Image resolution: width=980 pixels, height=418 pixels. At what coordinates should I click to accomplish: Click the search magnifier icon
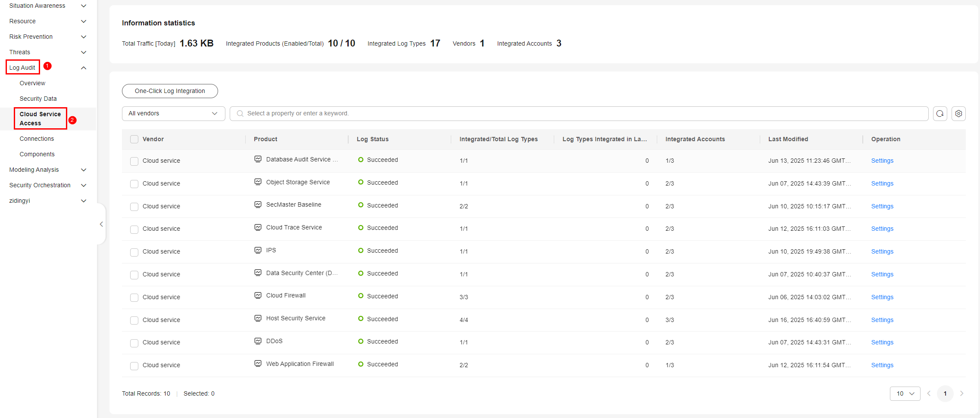point(240,114)
